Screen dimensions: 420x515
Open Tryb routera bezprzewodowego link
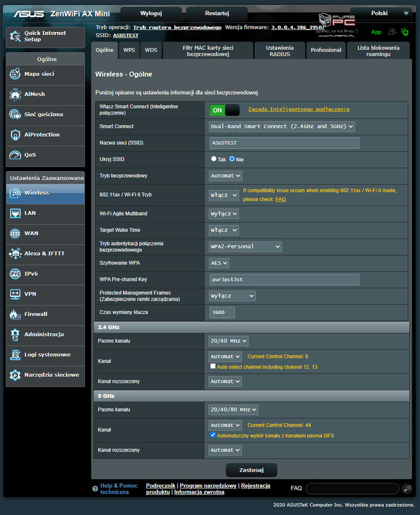click(x=177, y=28)
